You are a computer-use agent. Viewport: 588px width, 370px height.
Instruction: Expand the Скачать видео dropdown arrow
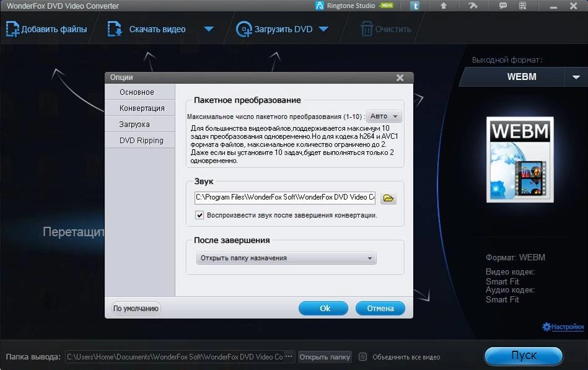pyautogui.click(x=209, y=29)
